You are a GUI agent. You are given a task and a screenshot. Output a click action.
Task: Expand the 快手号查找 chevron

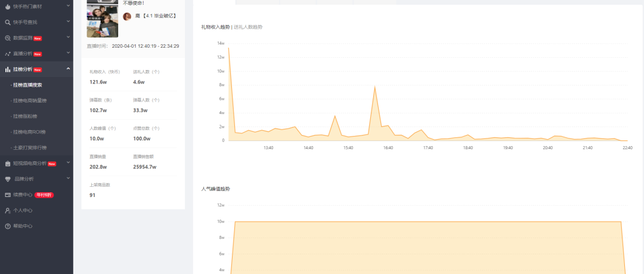pyautogui.click(x=68, y=22)
